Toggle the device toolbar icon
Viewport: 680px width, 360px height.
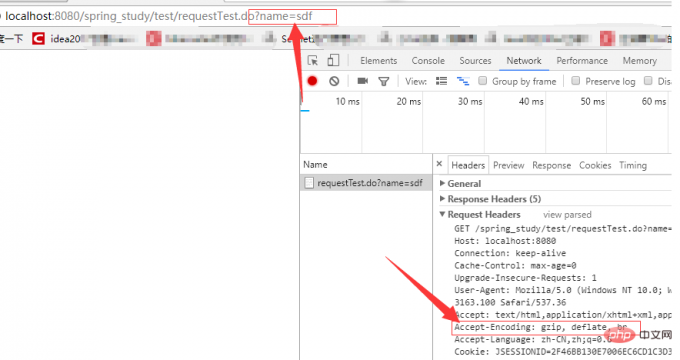(333, 60)
